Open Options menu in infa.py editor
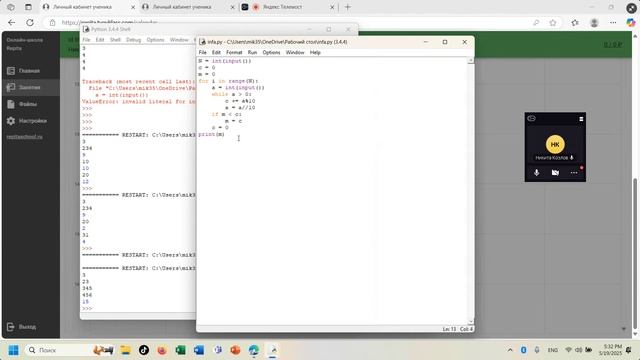This screenshot has height=360, width=640. [x=271, y=53]
